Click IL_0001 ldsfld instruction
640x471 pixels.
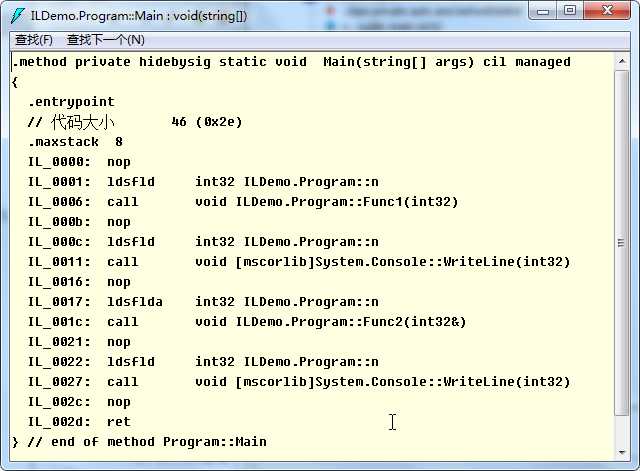[203, 182]
